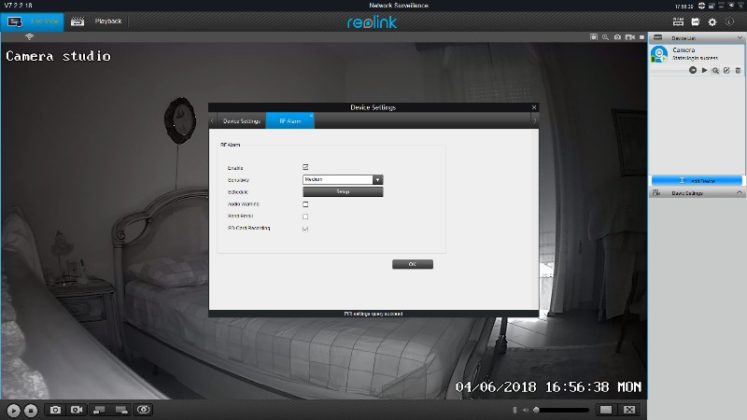Click the Schedule Setup button
Image resolution: width=747 pixels, height=420 pixels.
[x=343, y=191]
